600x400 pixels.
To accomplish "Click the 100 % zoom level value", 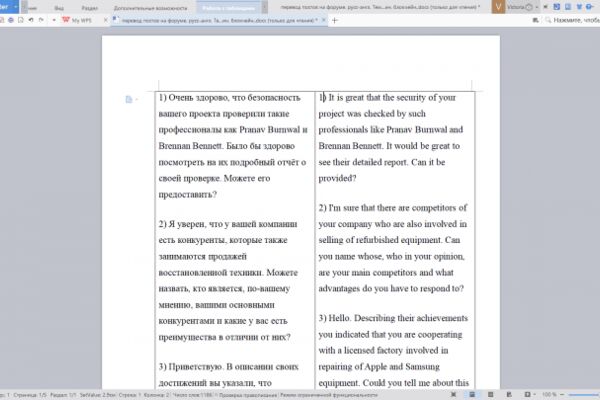I will [x=549, y=394].
